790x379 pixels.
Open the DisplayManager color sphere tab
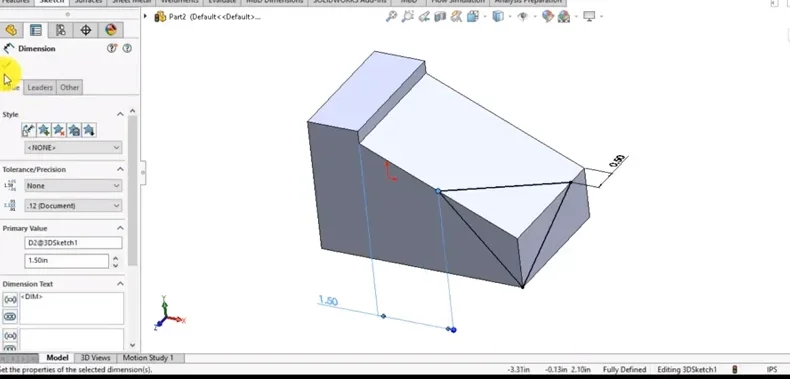[110, 30]
